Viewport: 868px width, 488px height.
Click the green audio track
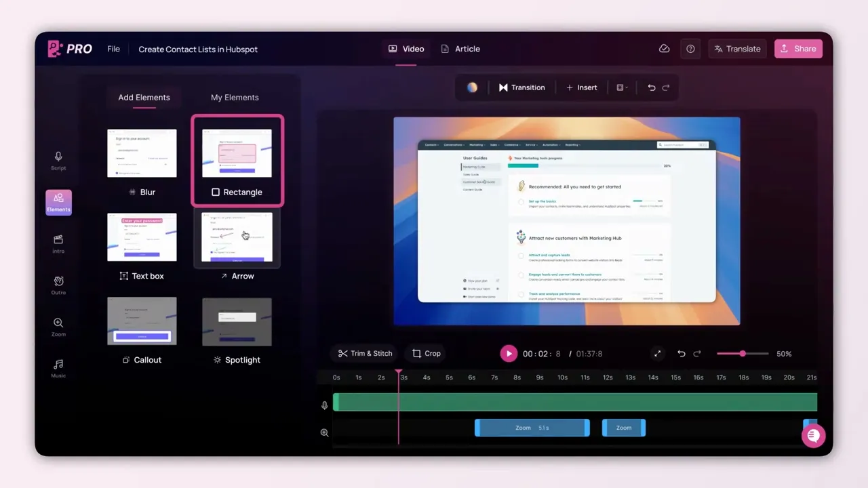point(575,402)
